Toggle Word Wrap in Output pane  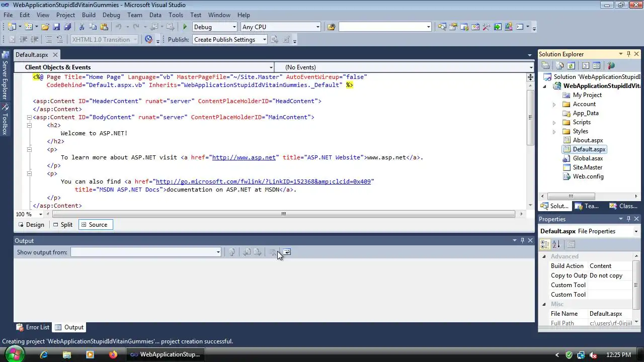(x=286, y=252)
